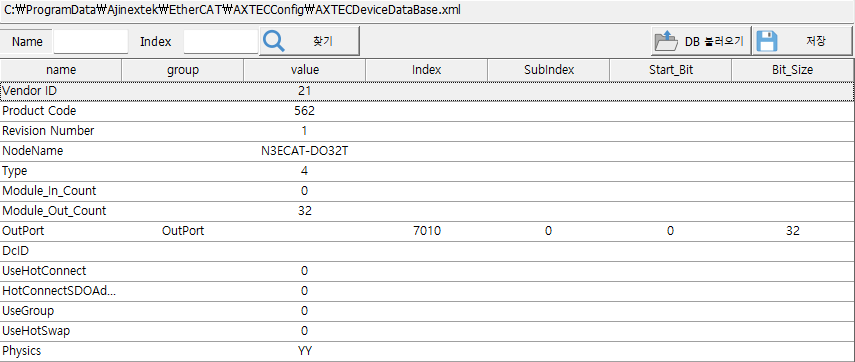Viewport: 855px width, 362px height.
Task: Select the NodeName value N3ECAT-DO32T
Action: click(x=304, y=151)
